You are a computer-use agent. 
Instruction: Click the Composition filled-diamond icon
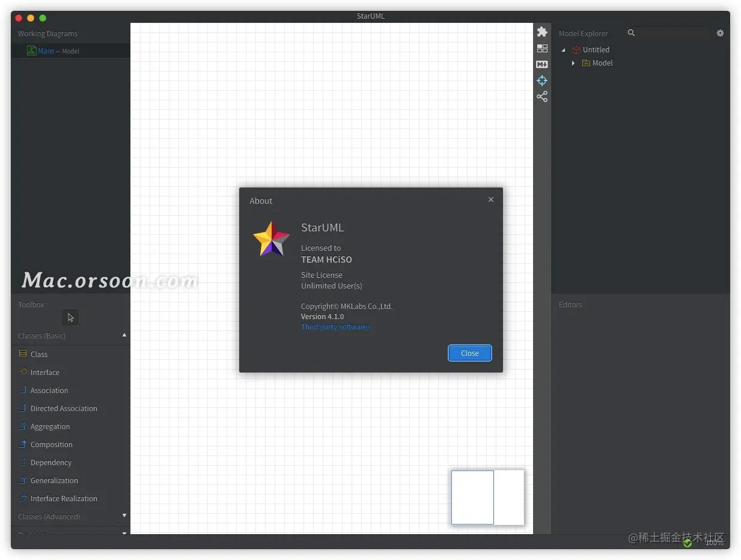23,443
